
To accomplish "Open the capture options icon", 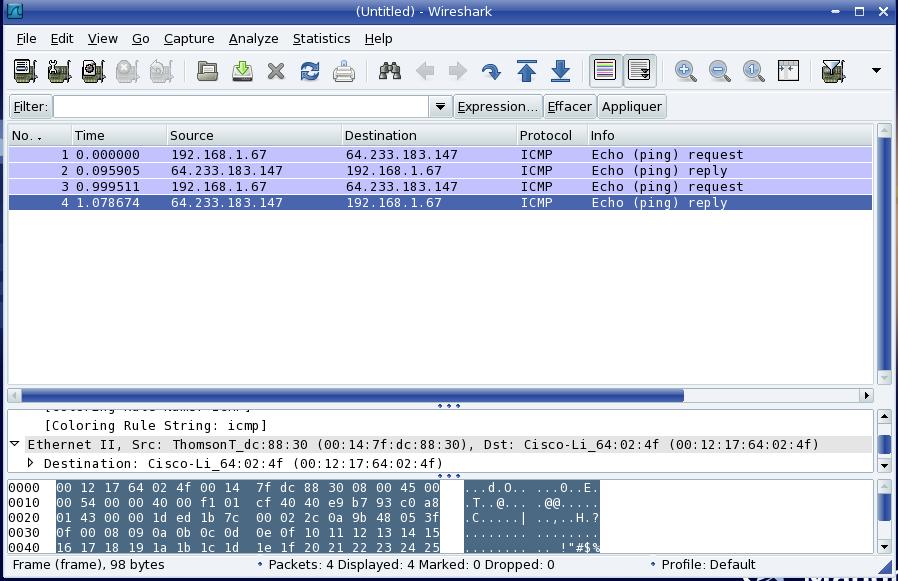I will 59,71.
